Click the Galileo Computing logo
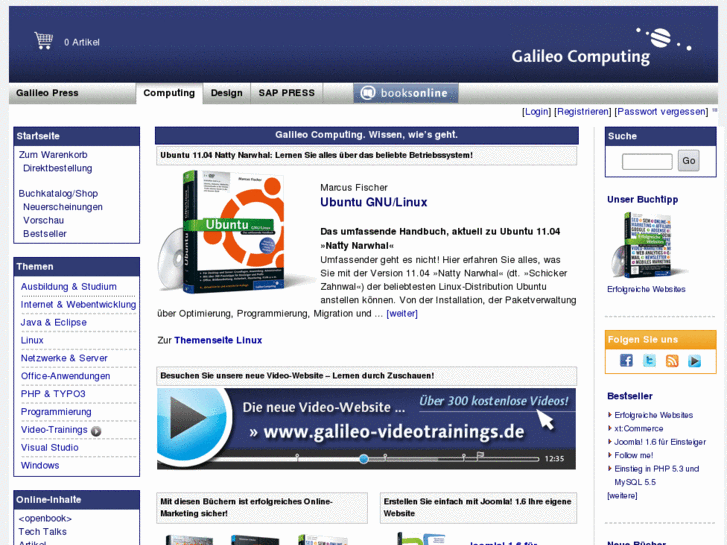The height and width of the screenshot is (545, 727). (x=601, y=47)
